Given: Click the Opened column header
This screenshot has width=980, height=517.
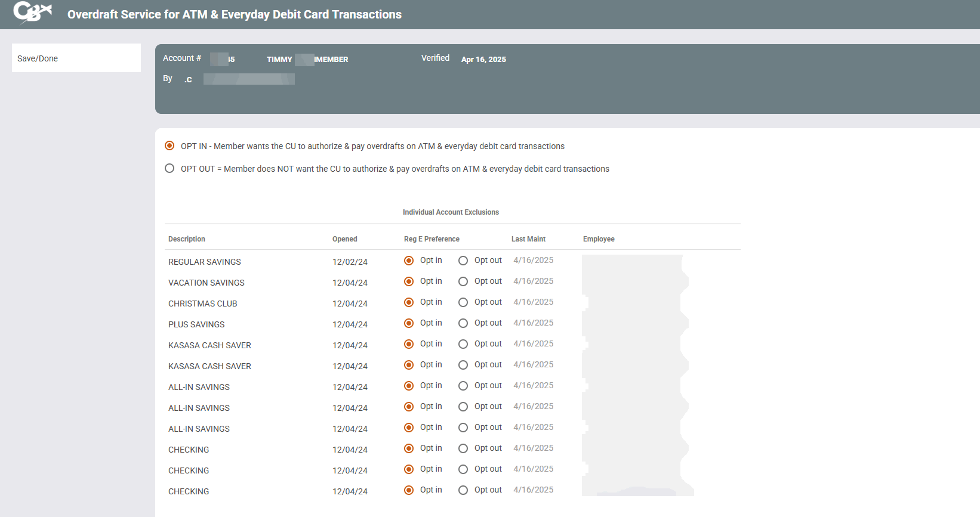Looking at the screenshot, I should point(345,239).
